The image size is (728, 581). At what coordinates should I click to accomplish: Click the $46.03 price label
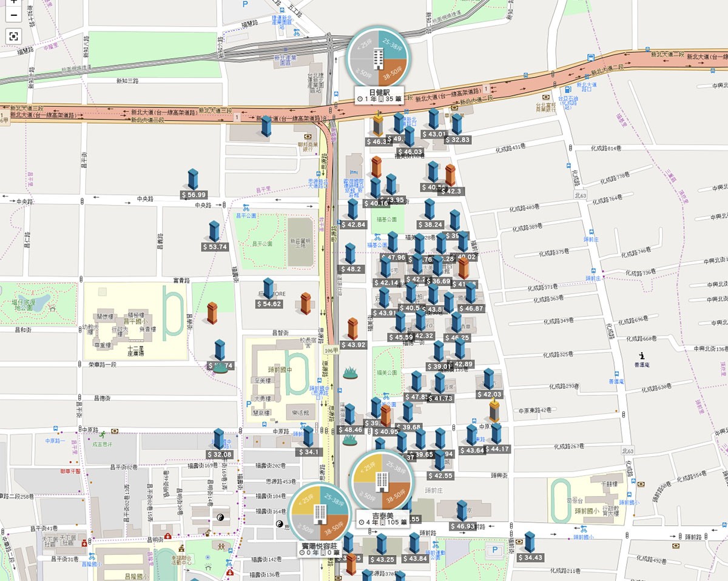[409, 152]
